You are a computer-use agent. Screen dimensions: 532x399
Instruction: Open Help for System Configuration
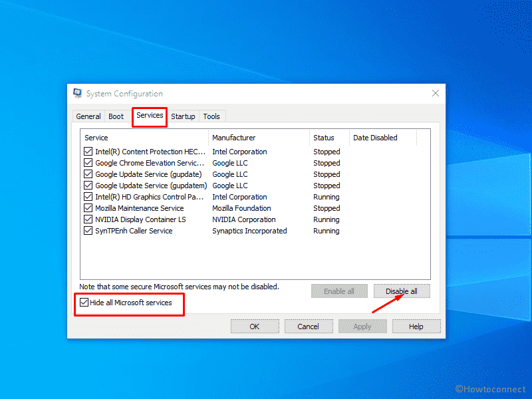pos(416,326)
